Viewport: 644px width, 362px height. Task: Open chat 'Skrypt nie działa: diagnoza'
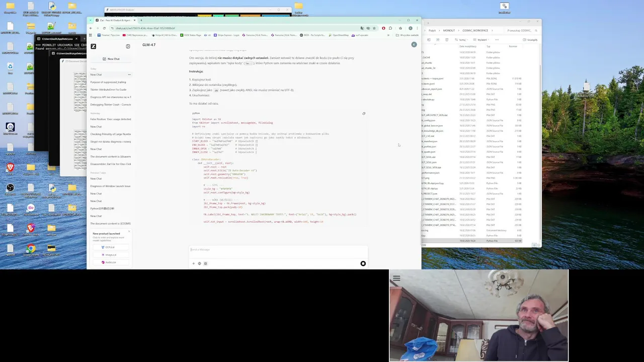110,142
